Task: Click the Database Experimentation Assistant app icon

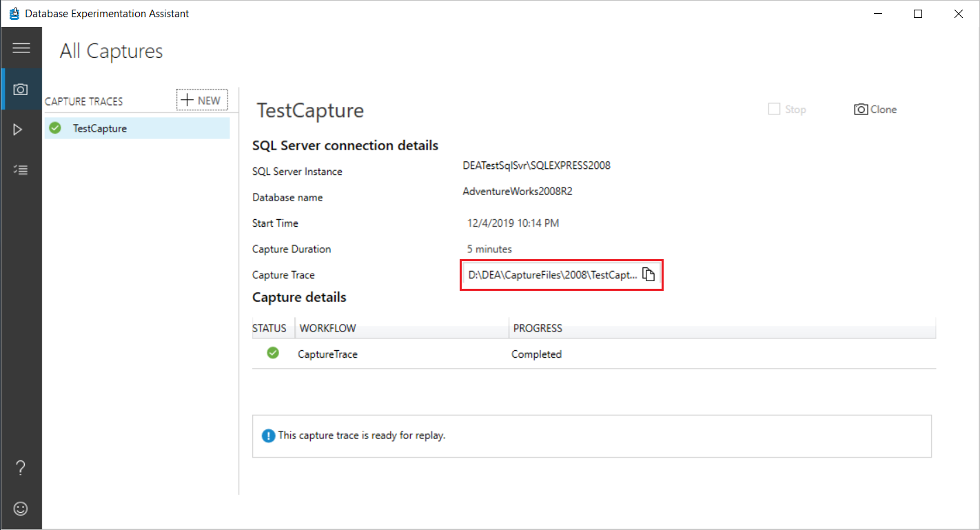Action: pos(14,13)
